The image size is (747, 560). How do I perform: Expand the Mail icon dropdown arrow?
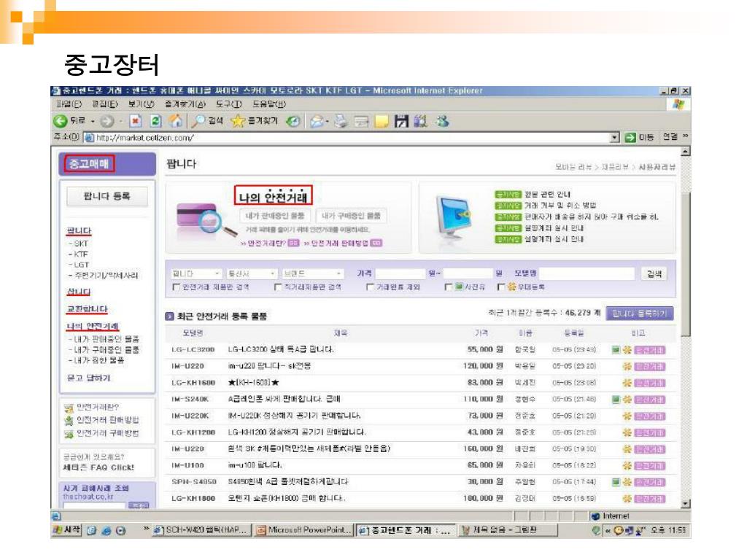[328, 122]
